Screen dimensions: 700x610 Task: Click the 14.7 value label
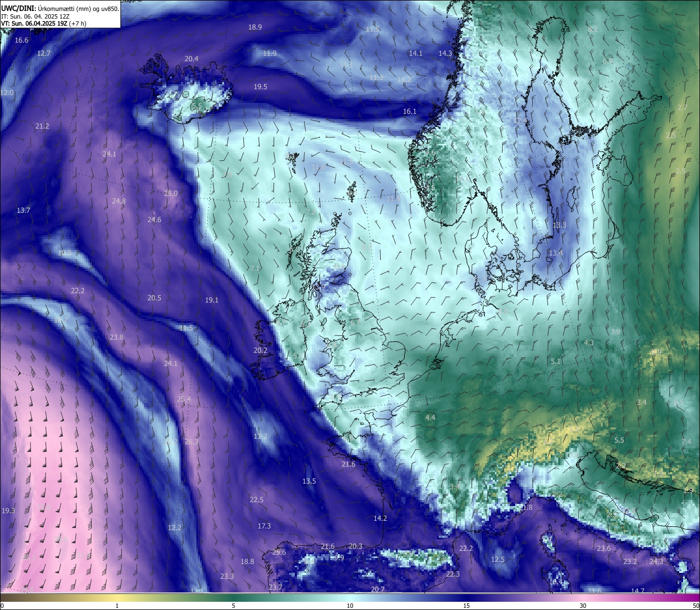638,591
